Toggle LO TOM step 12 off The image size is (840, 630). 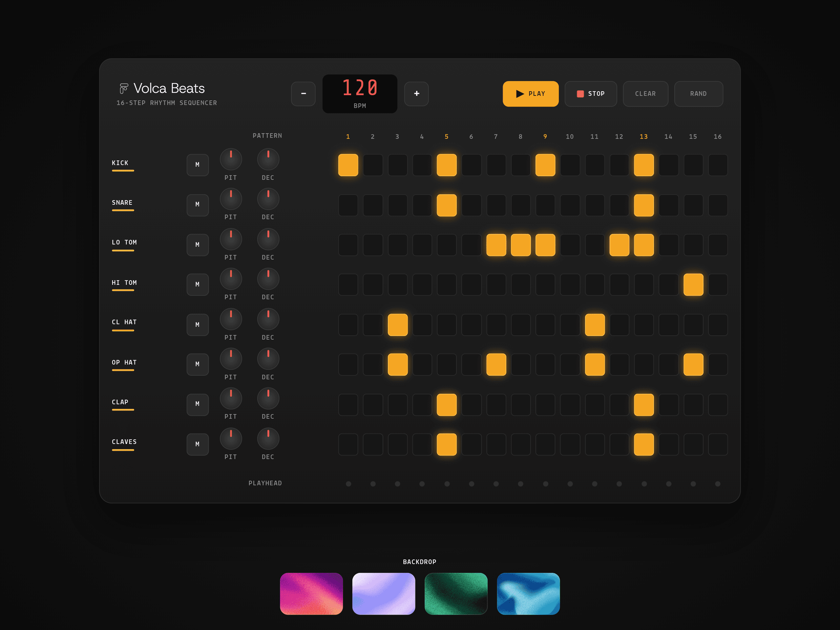(x=619, y=245)
